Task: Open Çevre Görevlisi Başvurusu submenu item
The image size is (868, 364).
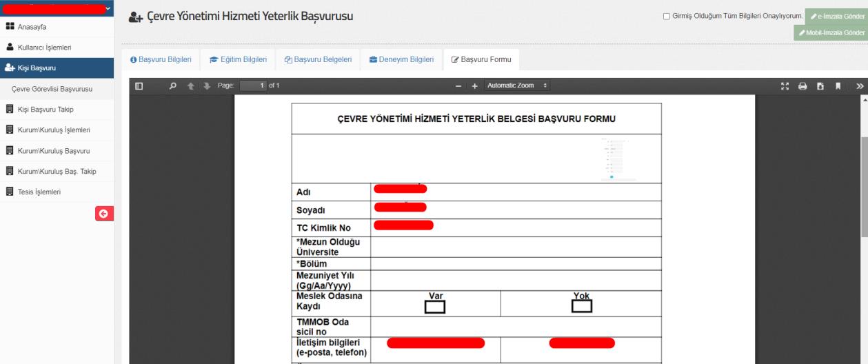Action: (x=57, y=88)
